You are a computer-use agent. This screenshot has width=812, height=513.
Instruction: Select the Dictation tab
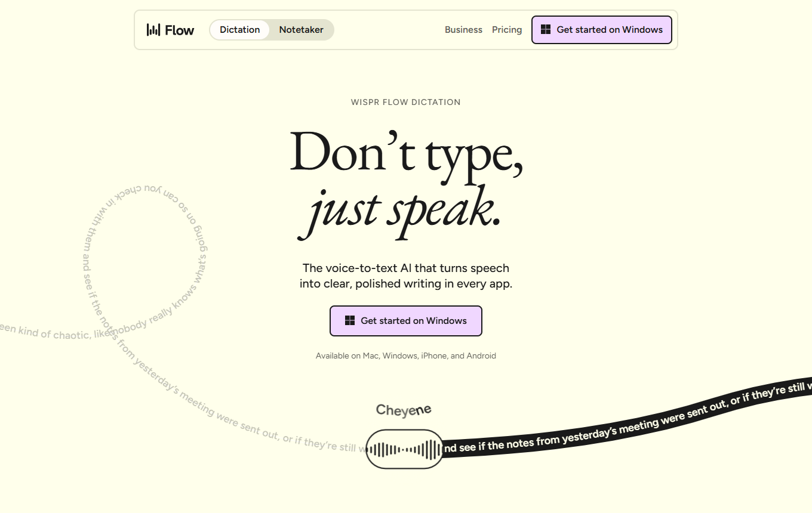(239, 30)
